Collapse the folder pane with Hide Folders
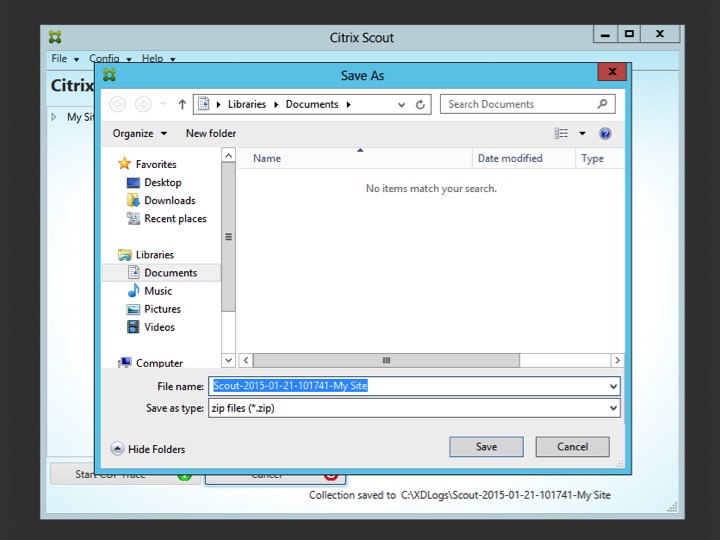The height and width of the screenshot is (540, 720). pos(148,449)
